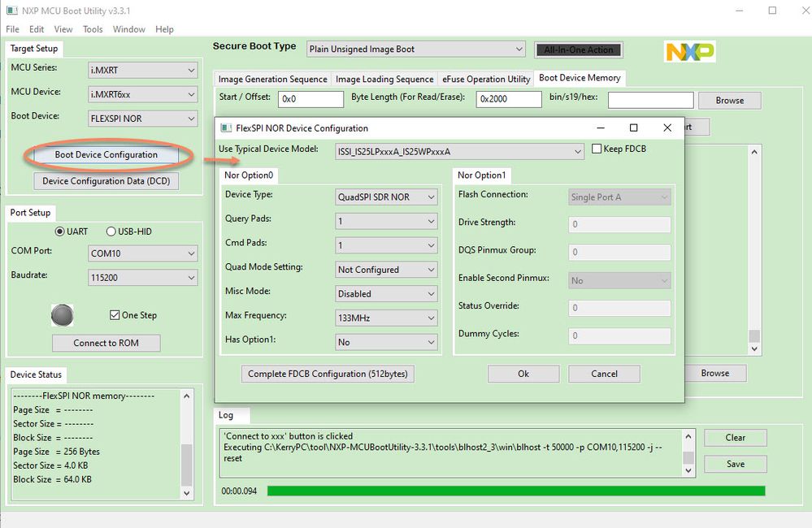Clear the log with Clear button
Screen dimensions: 812x528
click(x=736, y=437)
